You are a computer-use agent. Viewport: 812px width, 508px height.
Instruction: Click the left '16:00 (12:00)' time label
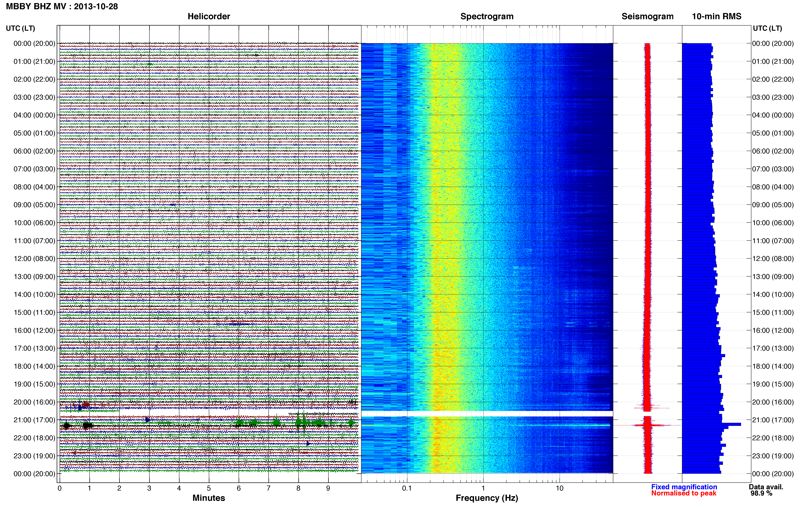pos(34,330)
